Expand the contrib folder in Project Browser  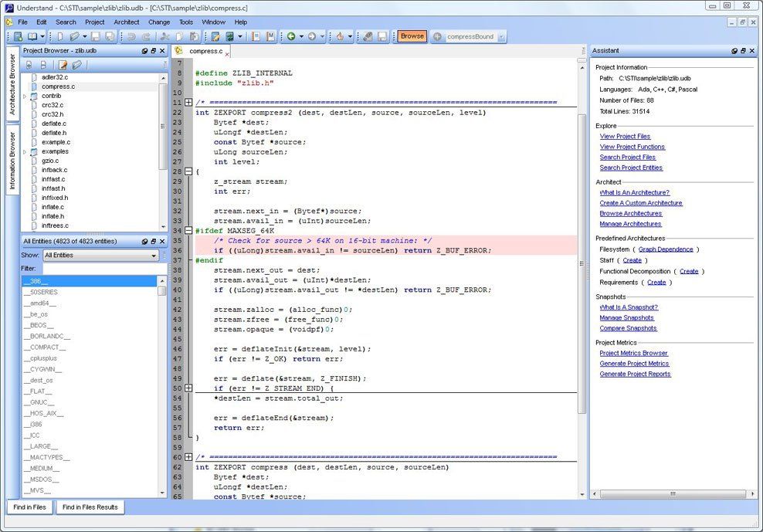24,97
